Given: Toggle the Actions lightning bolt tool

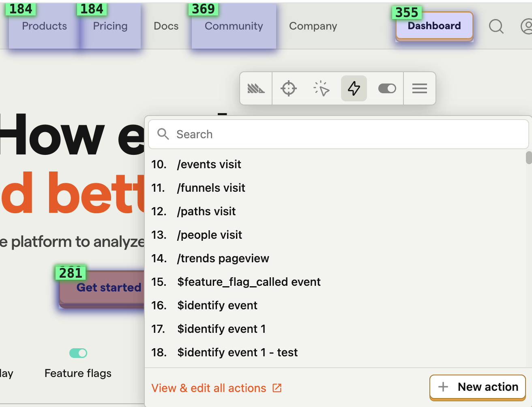Looking at the screenshot, I should tap(354, 88).
